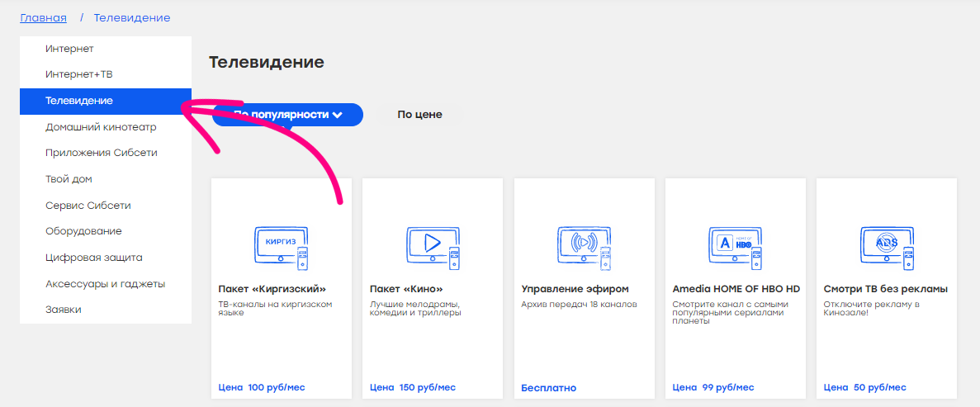Click the Цена 50 руб/мес price text
The image size is (980, 407).
tap(865, 388)
